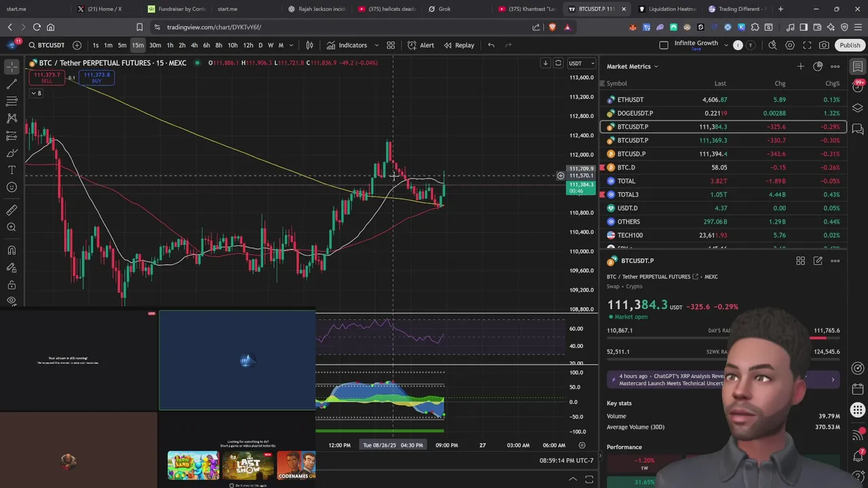Choose the D daily timeframe
The image size is (868, 488).
(x=260, y=45)
